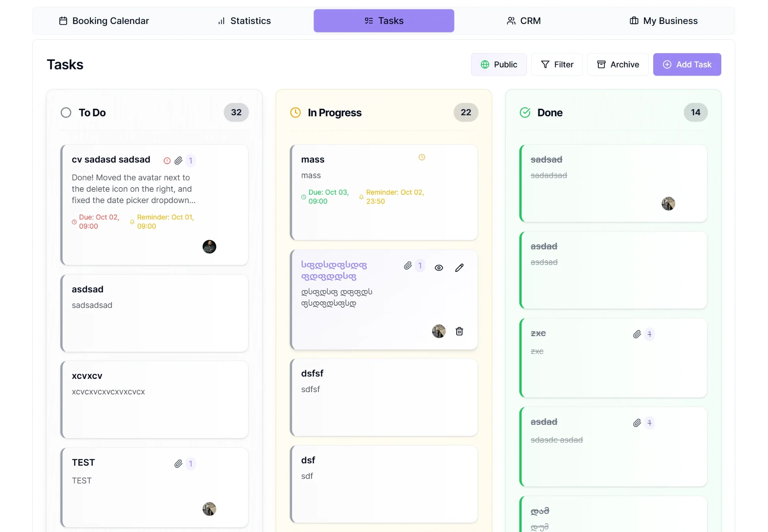The height and width of the screenshot is (532, 768).
Task: Click the eye view icon on Georgian task
Action: (x=439, y=268)
